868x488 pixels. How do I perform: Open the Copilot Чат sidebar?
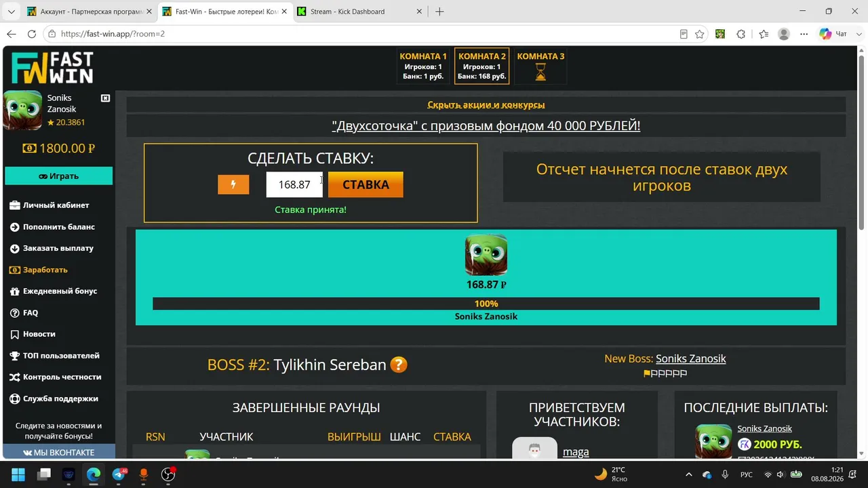tap(833, 34)
